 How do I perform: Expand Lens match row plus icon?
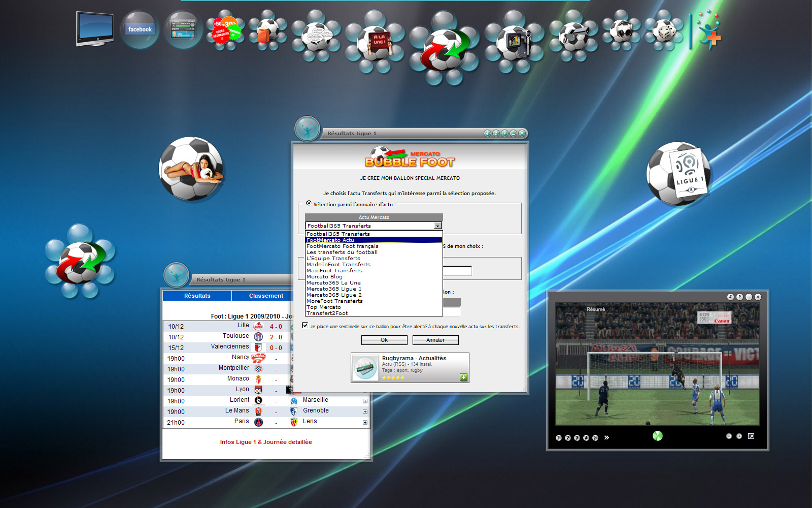coord(365,422)
